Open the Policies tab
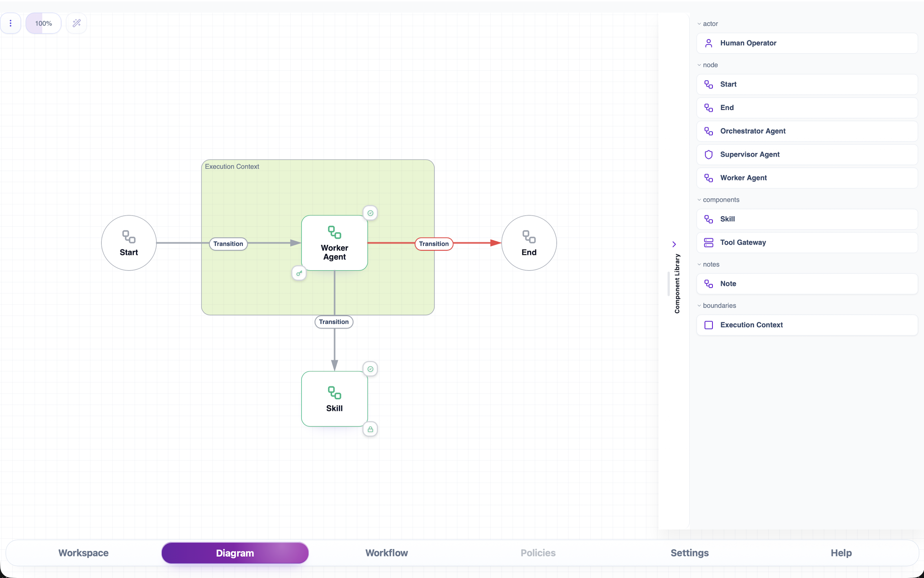 coord(538,553)
